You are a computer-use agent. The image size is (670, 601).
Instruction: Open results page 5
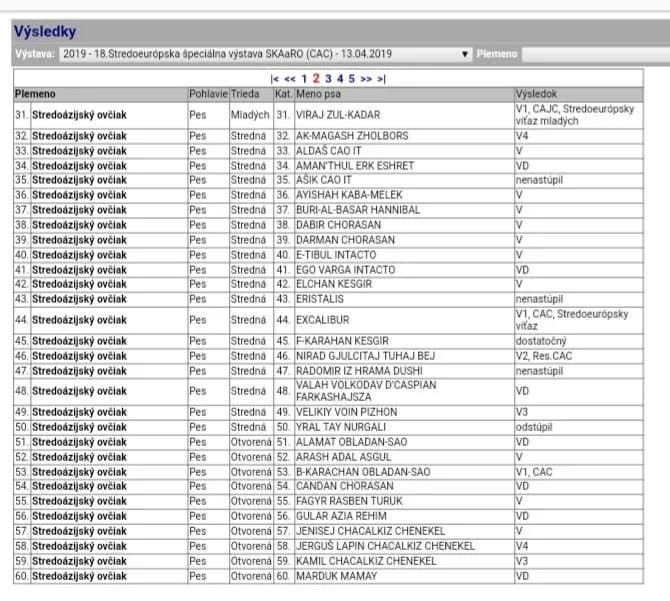(x=352, y=79)
